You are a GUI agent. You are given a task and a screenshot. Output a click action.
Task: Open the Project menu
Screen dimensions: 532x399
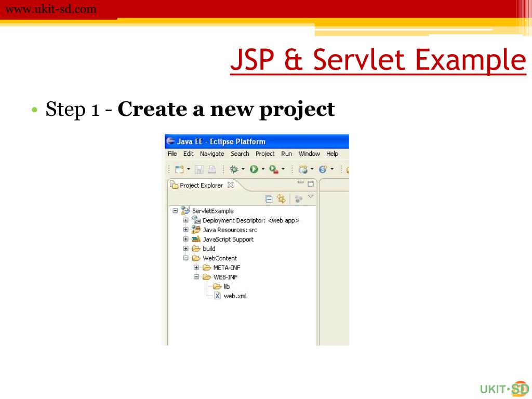265,154
